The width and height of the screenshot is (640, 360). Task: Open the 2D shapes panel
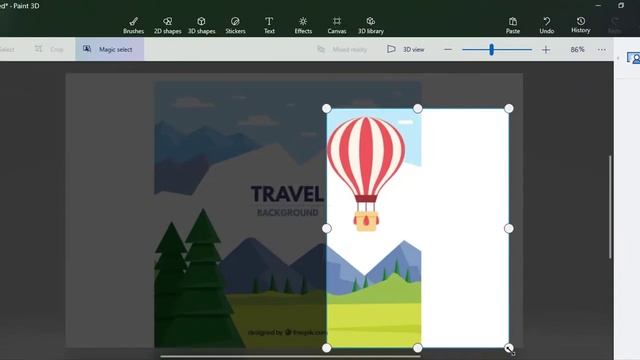[x=167, y=25]
